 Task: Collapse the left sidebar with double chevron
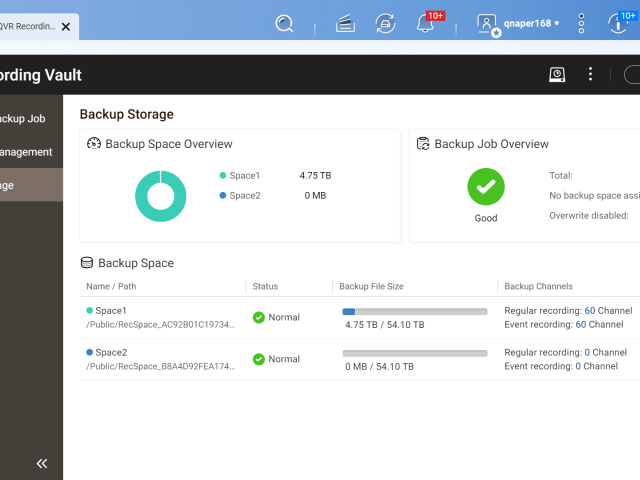point(42,463)
